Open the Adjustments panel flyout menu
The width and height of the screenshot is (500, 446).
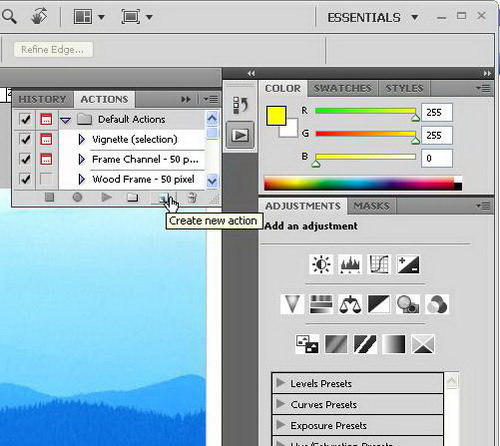tap(483, 206)
